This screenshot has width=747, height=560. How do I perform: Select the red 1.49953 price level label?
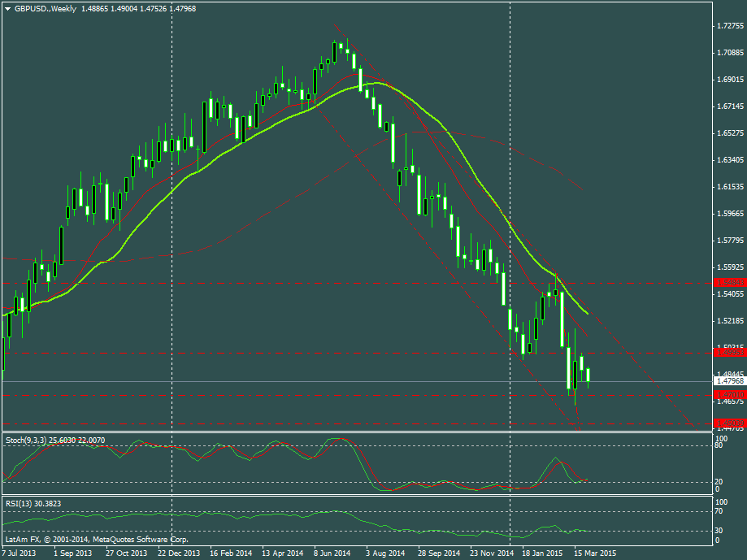[x=728, y=353]
